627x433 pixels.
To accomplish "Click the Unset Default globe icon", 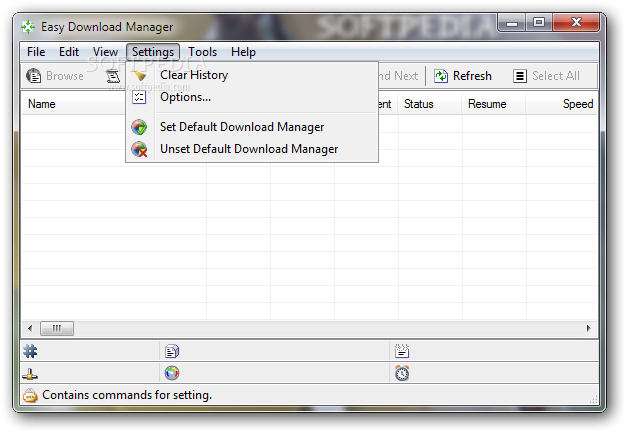I will click(x=139, y=149).
